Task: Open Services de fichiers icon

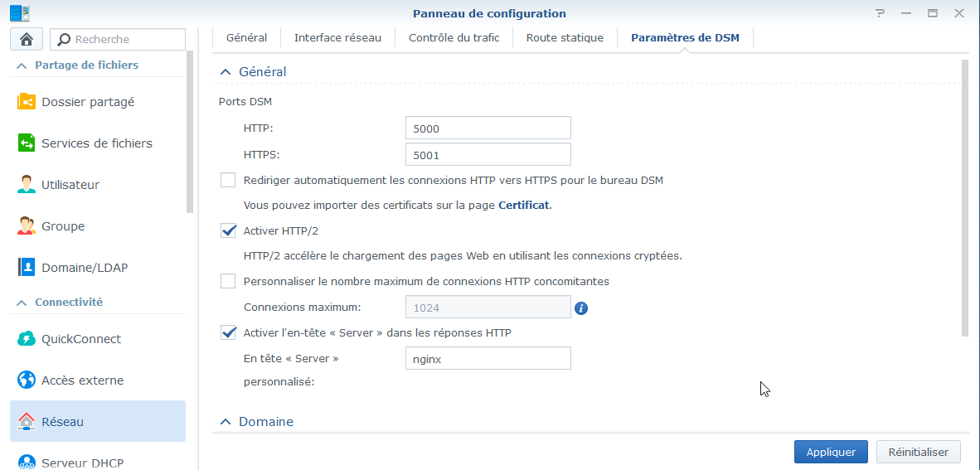Action: [27, 143]
